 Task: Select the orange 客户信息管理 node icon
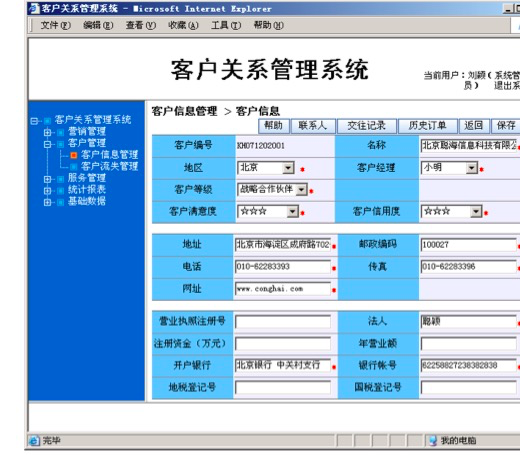(74, 155)
